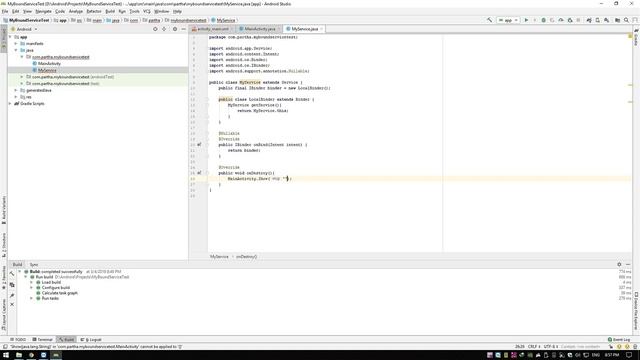Open Project Structure folder icon
Image resolution: width=640 pixels, height=360 pixels.
click(x=617, y=20)
